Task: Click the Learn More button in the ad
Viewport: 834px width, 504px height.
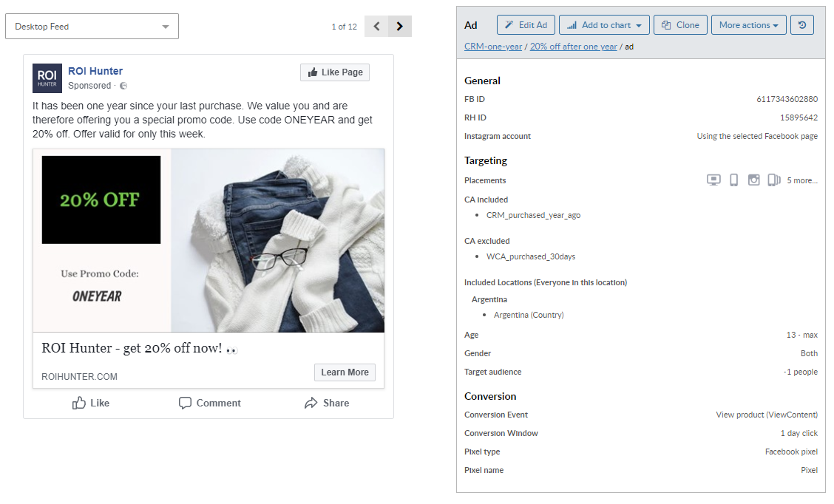Action: coord(345,372)
